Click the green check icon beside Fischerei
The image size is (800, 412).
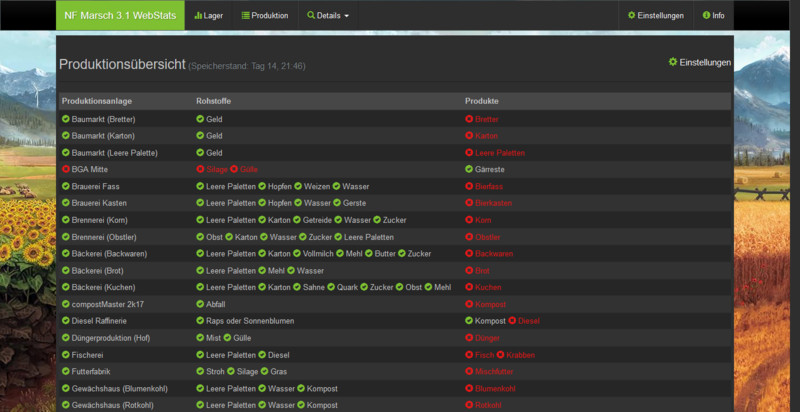click(x=66, y=355)
